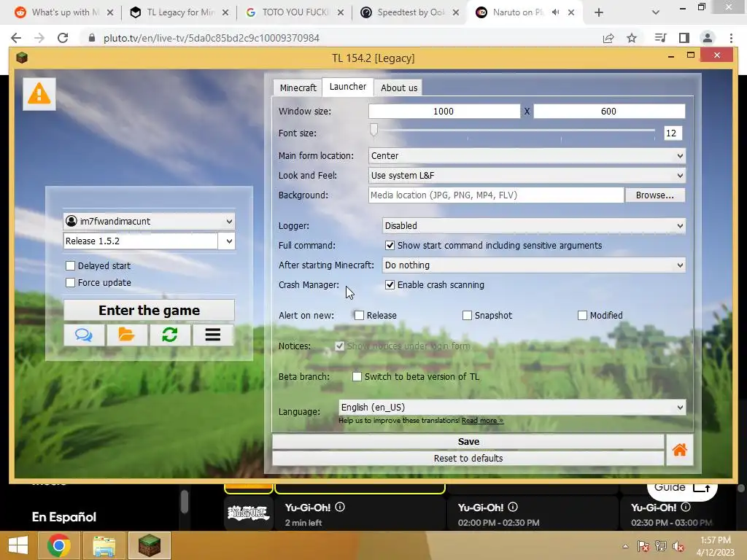Click Reset to defaults button
Viewport: 747px width, 560px height.
click(468, 458)
